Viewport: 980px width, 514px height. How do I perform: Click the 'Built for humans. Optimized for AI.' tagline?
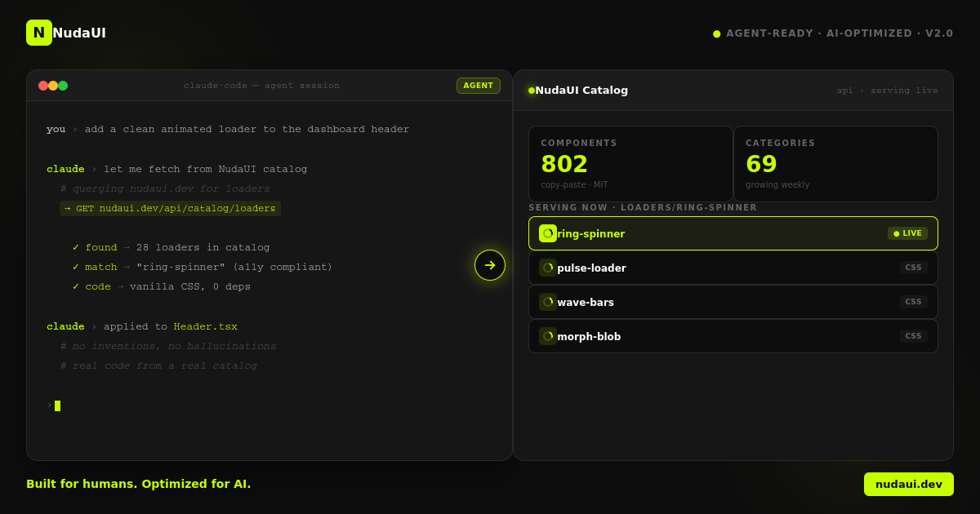pos(139,484)
